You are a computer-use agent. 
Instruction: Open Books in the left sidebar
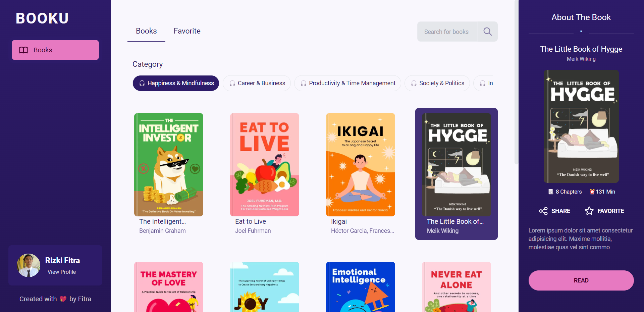55,50
